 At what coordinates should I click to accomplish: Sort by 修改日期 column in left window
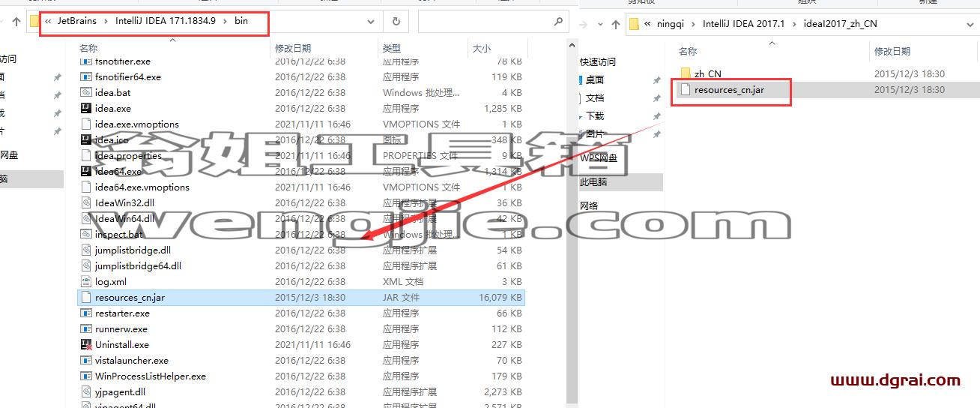292,48
